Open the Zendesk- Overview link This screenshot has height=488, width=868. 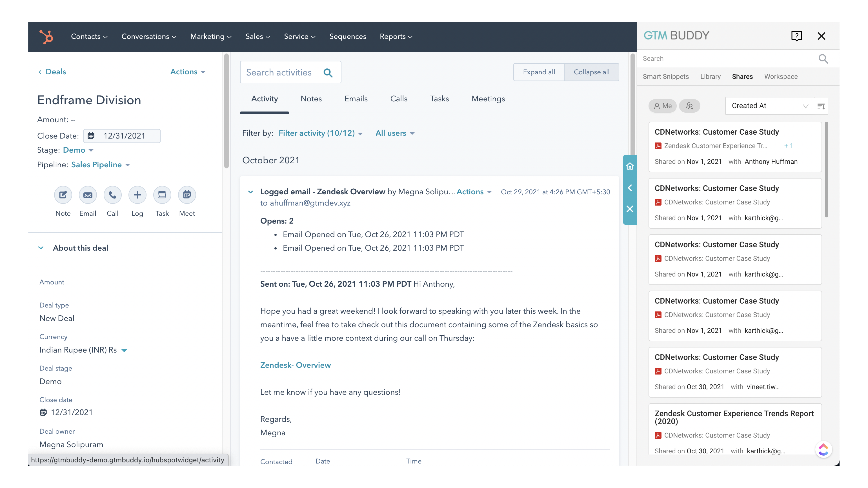click(x=296, y=365)
